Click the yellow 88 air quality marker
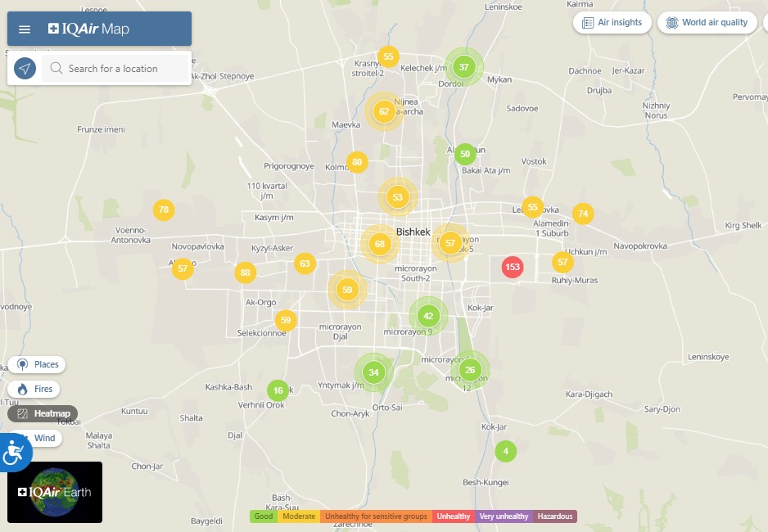Image resolution: width=768 pixels, height=532 pixels. tap(245, 273)
